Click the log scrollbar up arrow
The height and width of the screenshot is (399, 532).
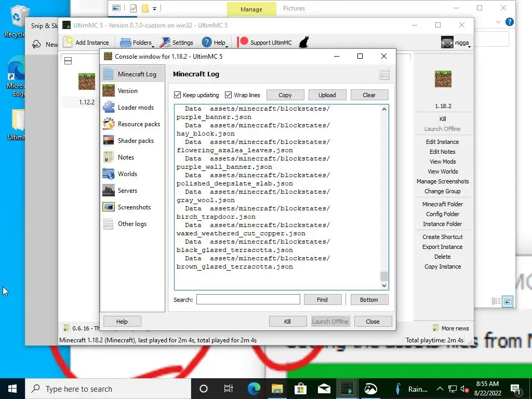[384, 109]
